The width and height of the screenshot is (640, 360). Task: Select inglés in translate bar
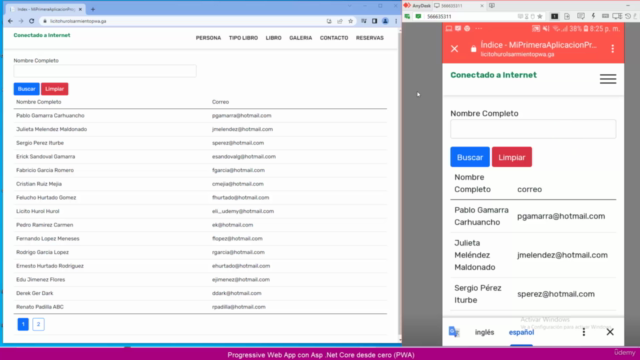point(484,332)
